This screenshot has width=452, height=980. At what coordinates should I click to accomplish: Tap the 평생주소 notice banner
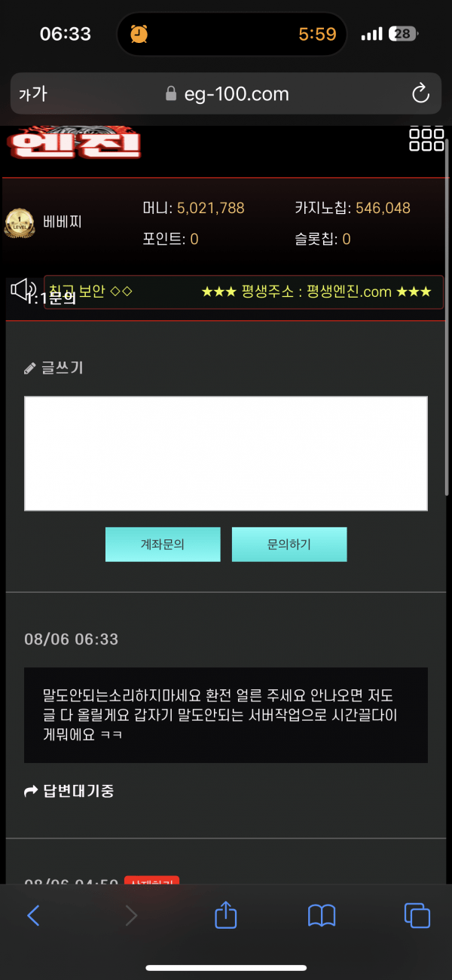click(316, 292)
